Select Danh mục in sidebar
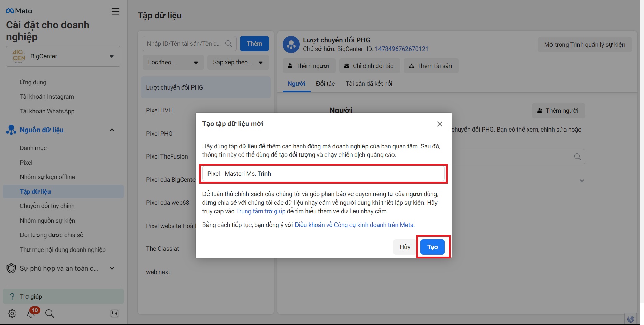This screenshot has height=325, width=644. (x=33, y=148)
